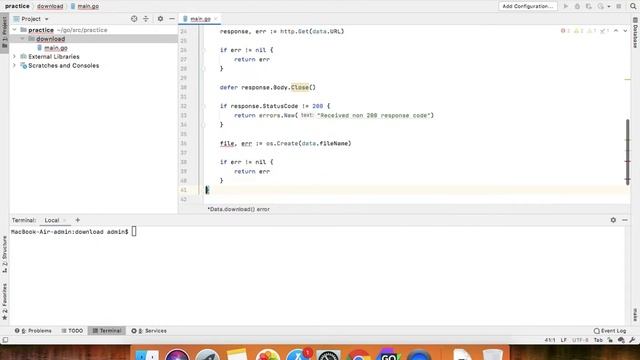Click the editor vertical scrollbar thumb
The height and width of the screenshot is (360, 640).
[627, 151]
